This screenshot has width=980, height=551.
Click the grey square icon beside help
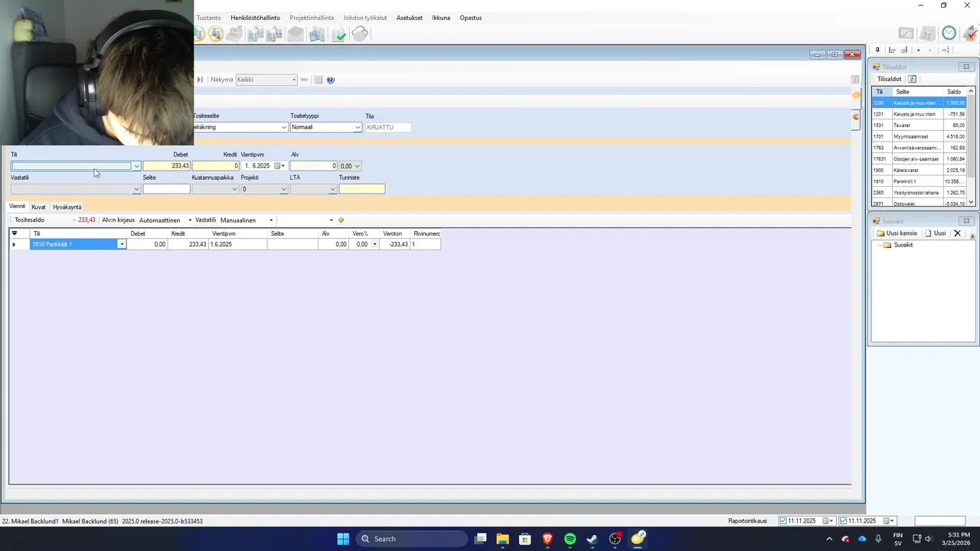coord(318,80)
